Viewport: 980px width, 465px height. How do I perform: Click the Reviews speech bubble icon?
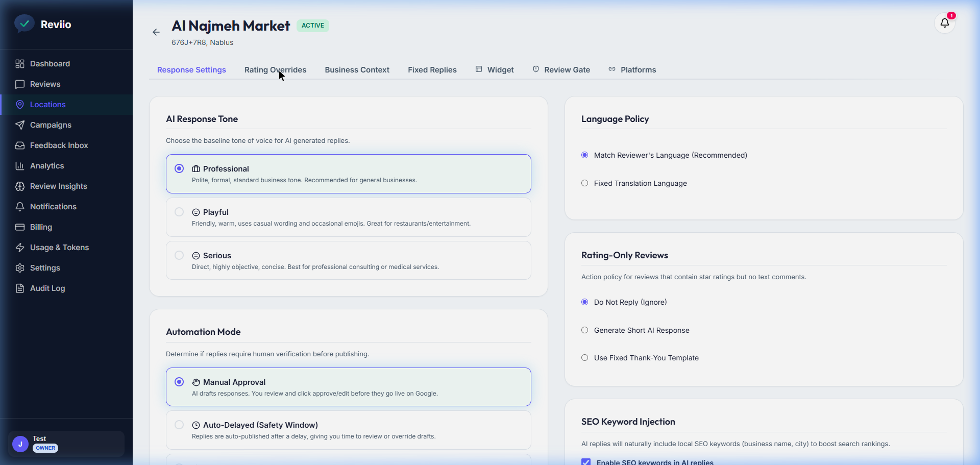tap(20, 84)
